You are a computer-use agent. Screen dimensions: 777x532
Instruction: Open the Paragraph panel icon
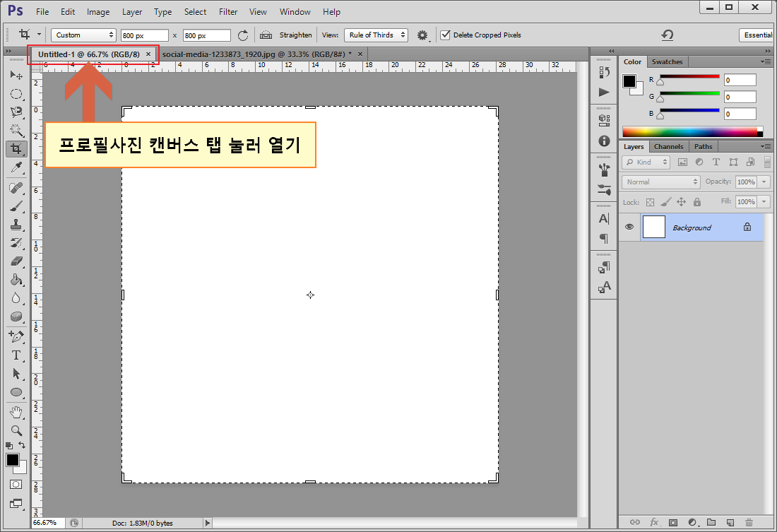604,239
